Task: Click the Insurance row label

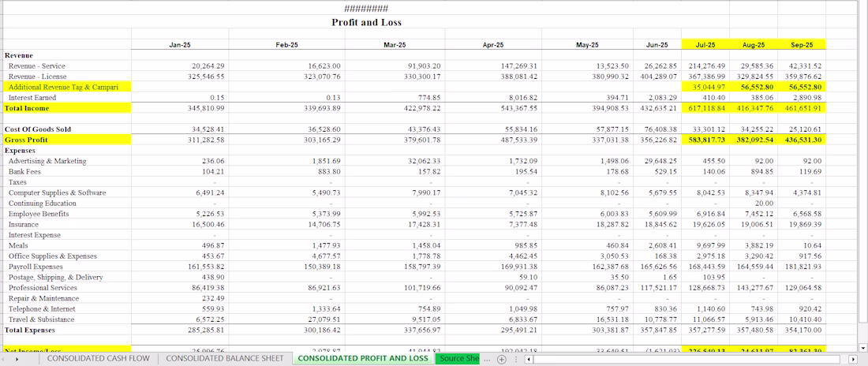Action: click(x=23, y=224)
